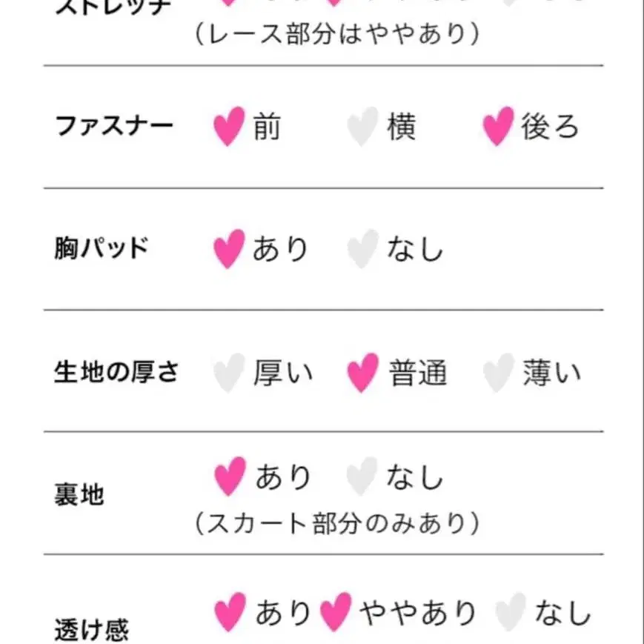
Task: Click the 裏地 row label
Action: pos(79,495)
